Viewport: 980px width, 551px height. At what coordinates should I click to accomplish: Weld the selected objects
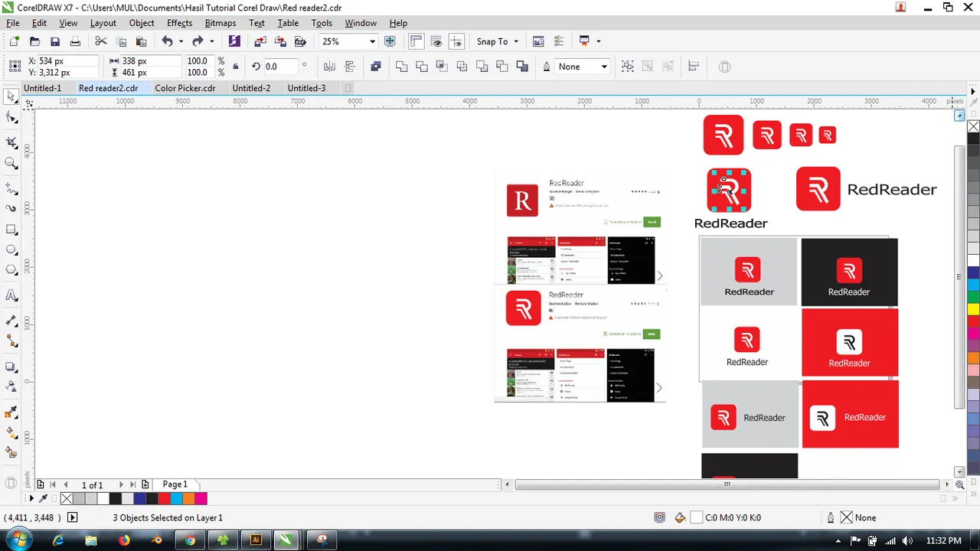tap(401, 67)
